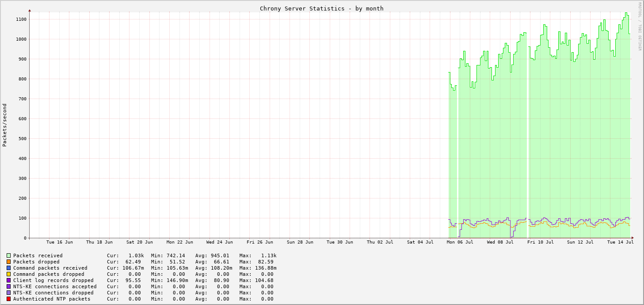Click the NTS-KE connections accepted label

[x=55, y=286]
